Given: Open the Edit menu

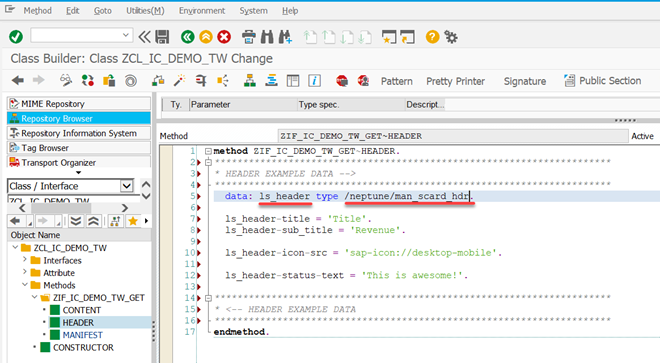Looking at the screenshot, I should click(72, 11).
